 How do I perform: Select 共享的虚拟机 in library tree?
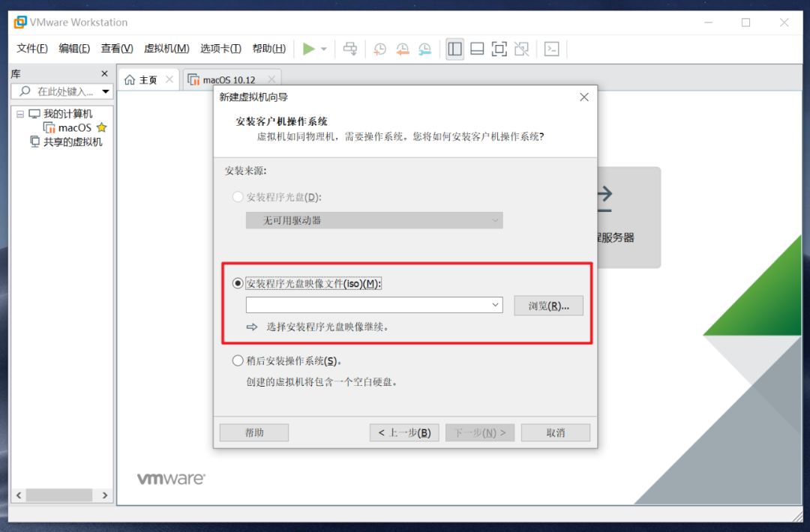[72, 142]
